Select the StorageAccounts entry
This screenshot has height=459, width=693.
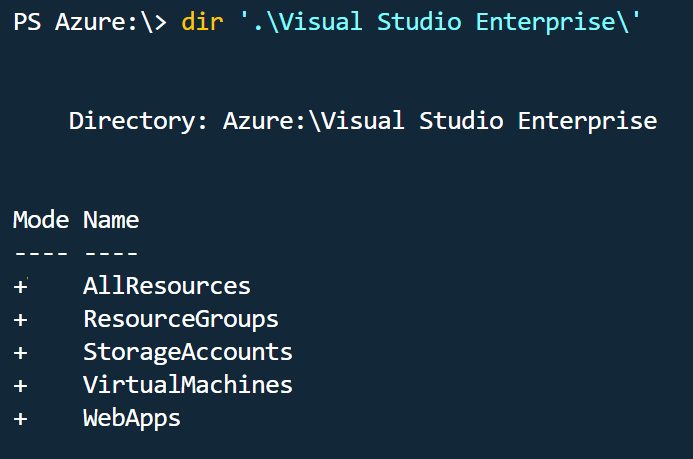tap(188, 352)
